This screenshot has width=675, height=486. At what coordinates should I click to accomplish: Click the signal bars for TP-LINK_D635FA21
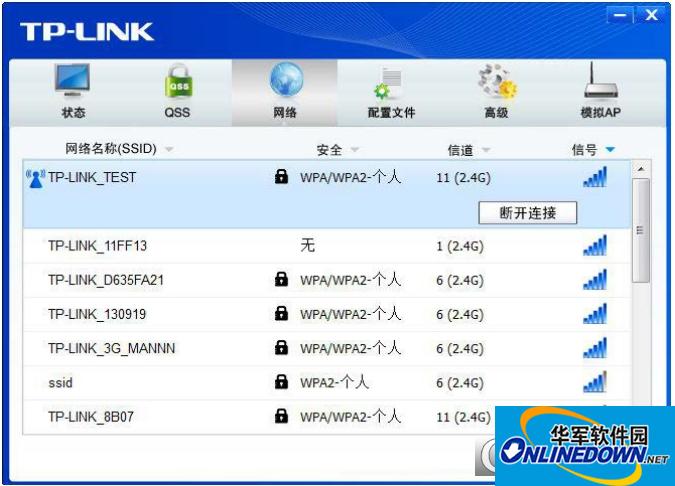coord(595,279)
